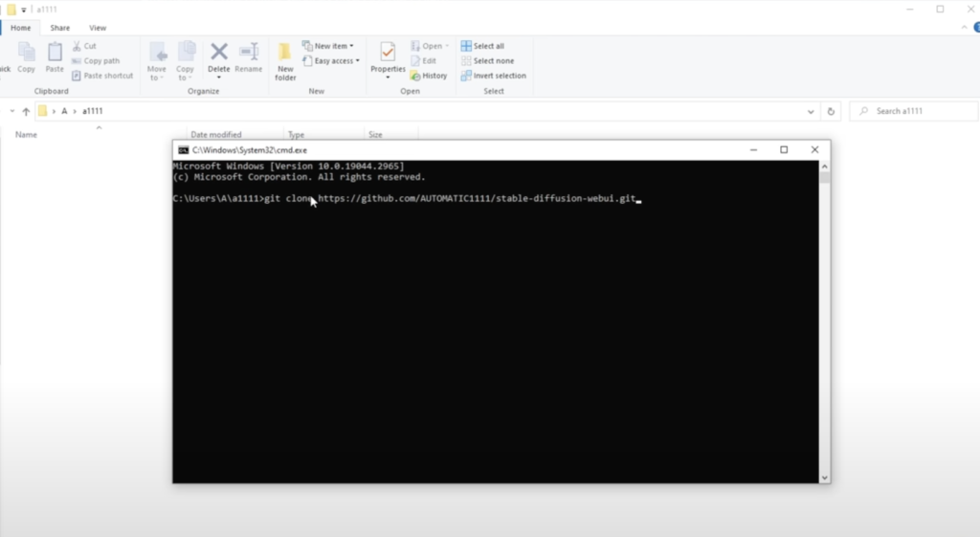This screenshot has height=537, width=980.
Task: Refresh the a1111 folder view
Action: 831,111
